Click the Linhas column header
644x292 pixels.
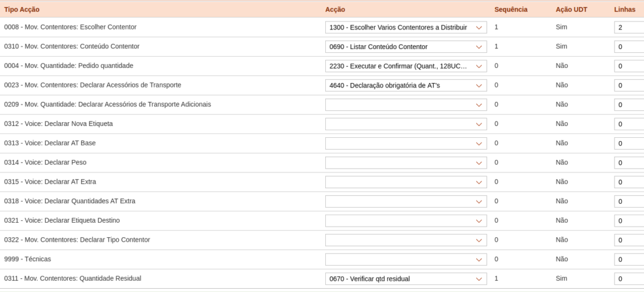click(x=625, y=9)
